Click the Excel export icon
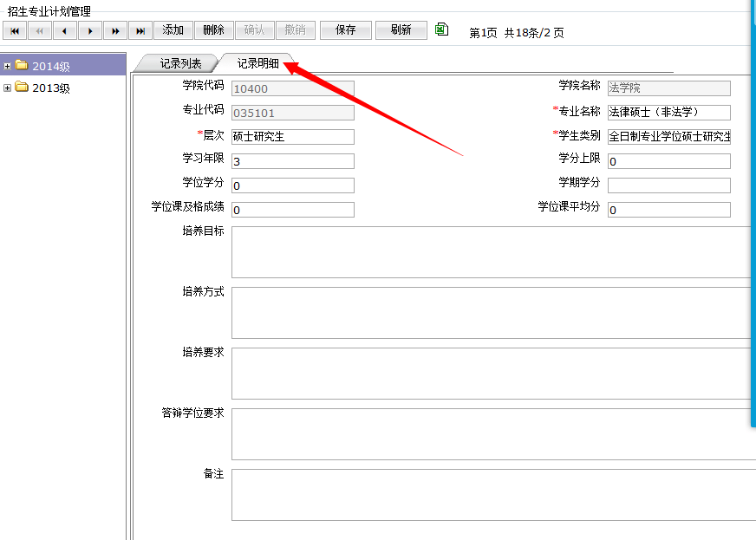Image resolution: width=756 pixels, height=540 pixels. 442,29
